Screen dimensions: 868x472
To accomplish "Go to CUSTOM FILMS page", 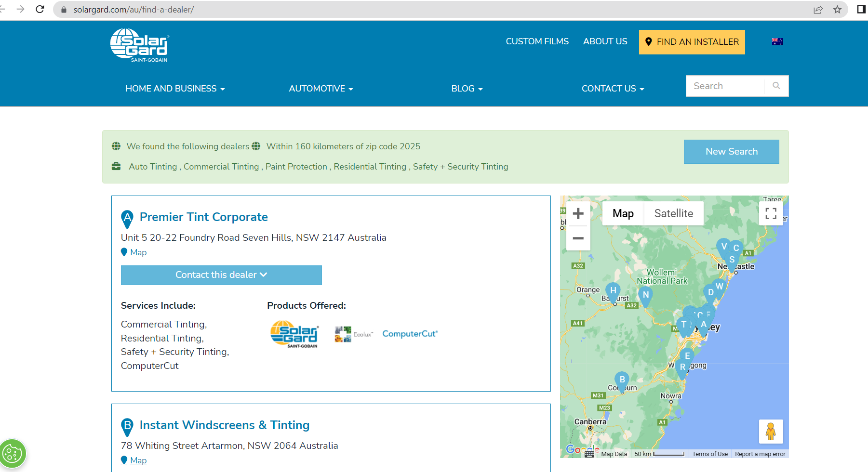I will pos(537,41).
